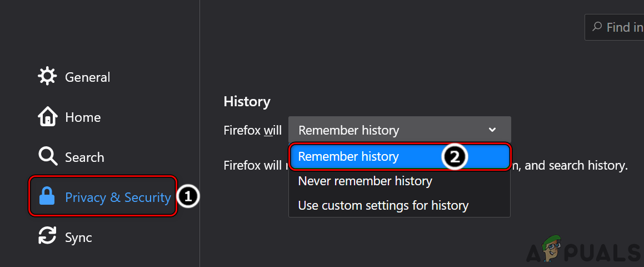
Task: Switch to the Search settings label
Action: (x=84, y=157)
